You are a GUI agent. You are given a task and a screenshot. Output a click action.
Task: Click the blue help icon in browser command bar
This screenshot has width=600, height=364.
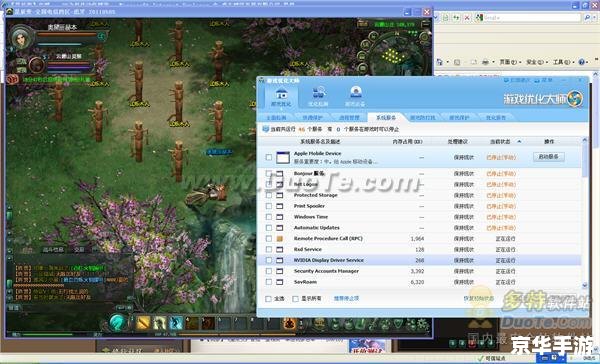click(582, 62)
